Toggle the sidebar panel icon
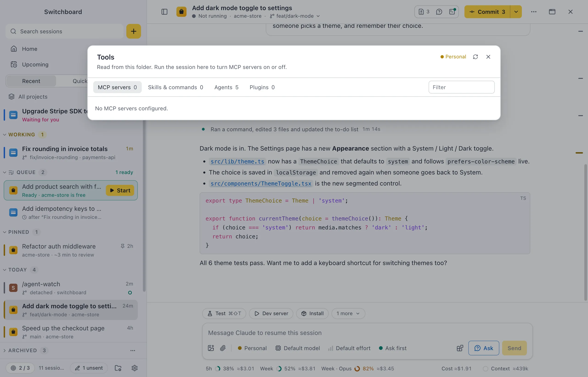588x377 pixels. (164, 12)
